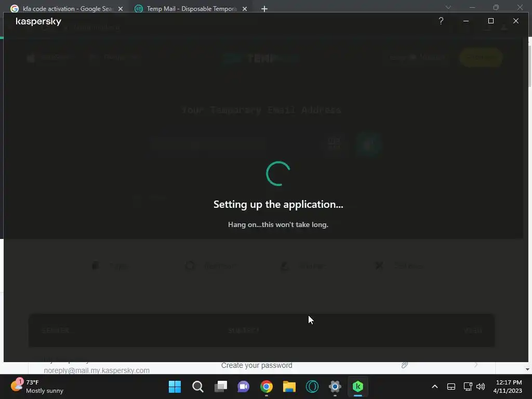Open Settings gear on taskbar
The image size is (532, 399).
point(335,387)
